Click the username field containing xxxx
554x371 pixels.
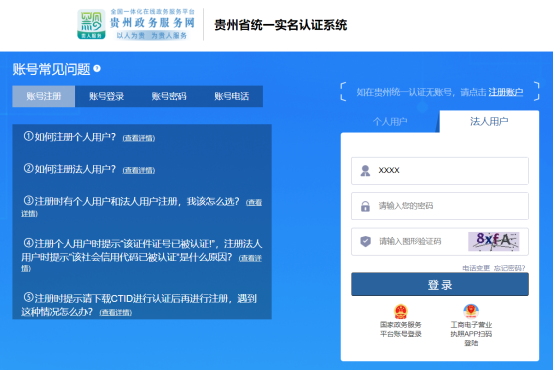[x=440, y=171]
